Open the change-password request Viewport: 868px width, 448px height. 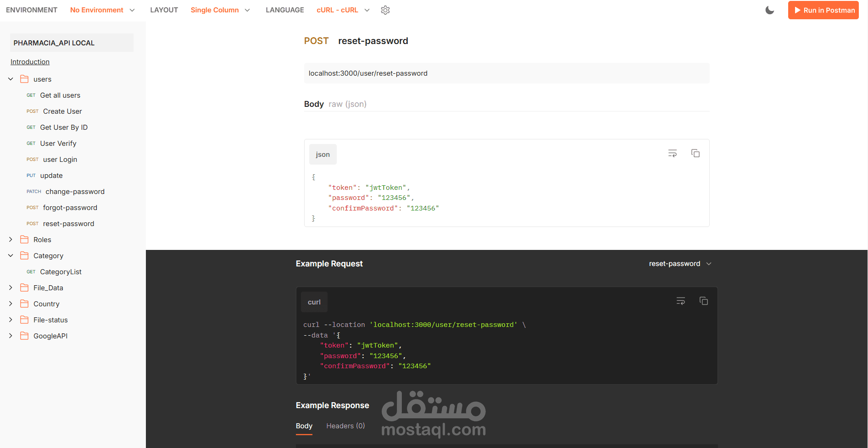pyautogui.click(x=75, y=192)
